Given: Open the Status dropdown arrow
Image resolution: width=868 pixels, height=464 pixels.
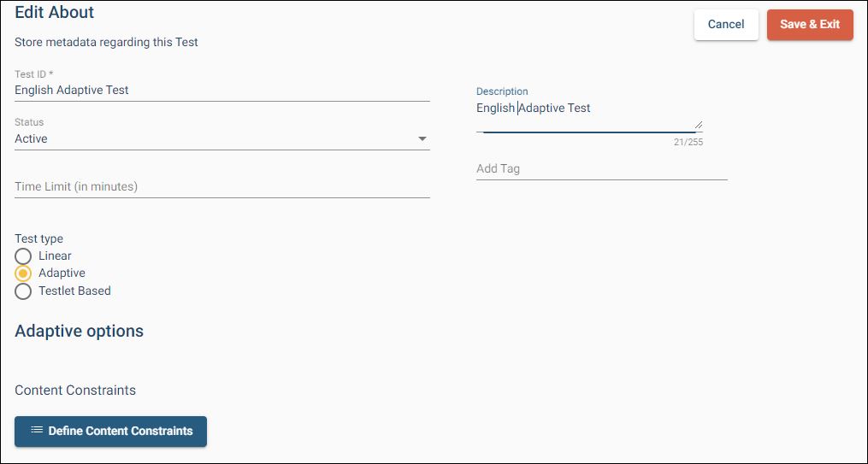Looking at the screenshot, I should pos(422,139).
